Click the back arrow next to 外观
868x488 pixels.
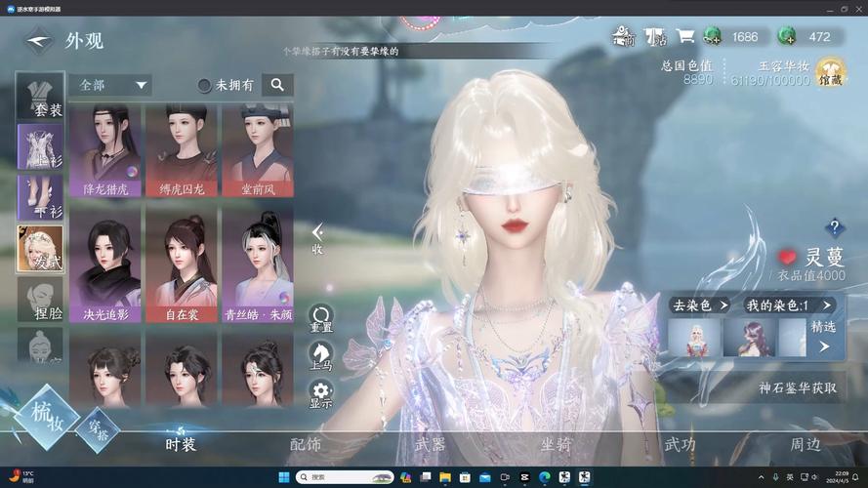click(39, 41)
